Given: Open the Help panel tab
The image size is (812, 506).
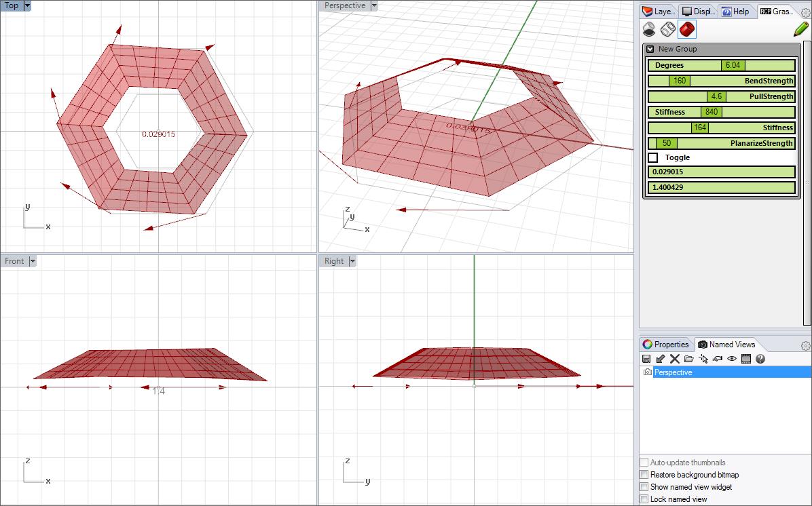Looking at the screenshot, I should pos(735,12).
